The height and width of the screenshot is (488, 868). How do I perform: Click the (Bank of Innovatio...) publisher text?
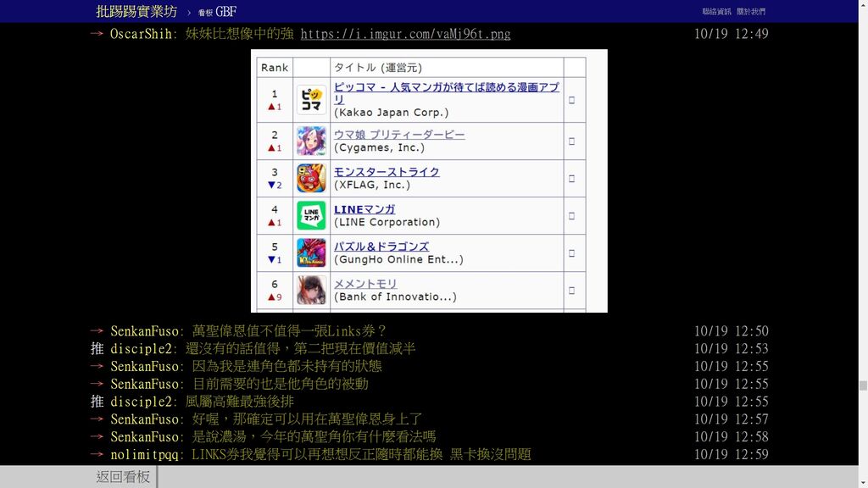tap(395, 297)
